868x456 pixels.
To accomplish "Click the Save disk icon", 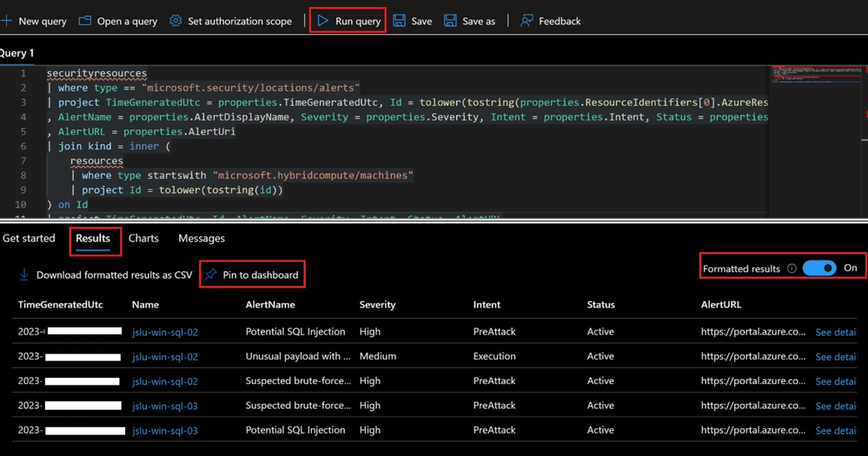I will (x=399, y=21).
